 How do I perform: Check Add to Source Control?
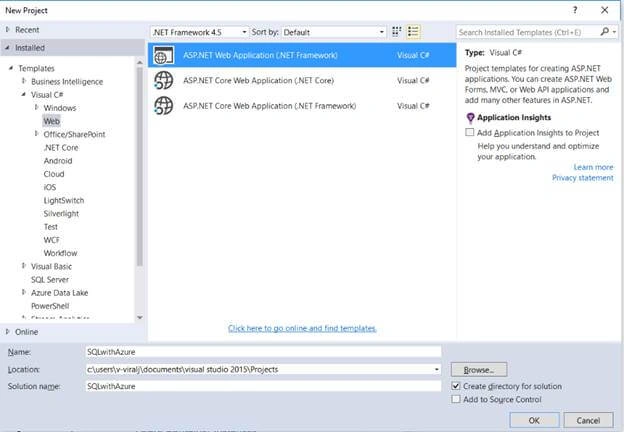(456, 399)
